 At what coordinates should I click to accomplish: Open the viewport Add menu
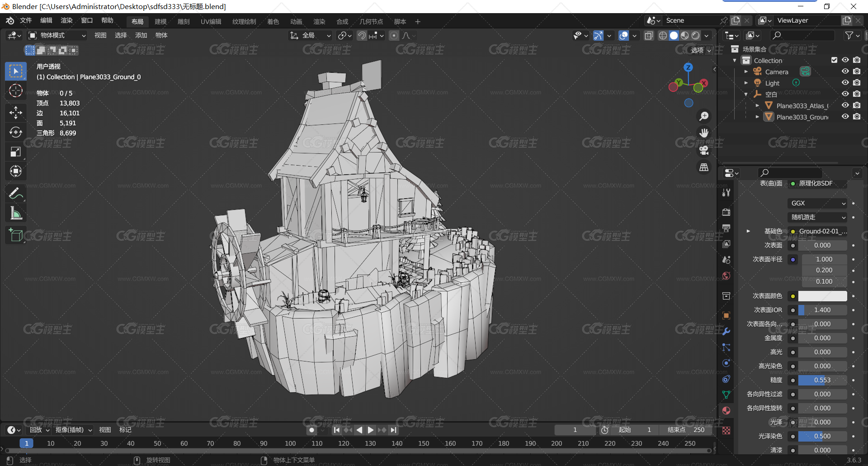pyautogui.click(x=141, y=35)
